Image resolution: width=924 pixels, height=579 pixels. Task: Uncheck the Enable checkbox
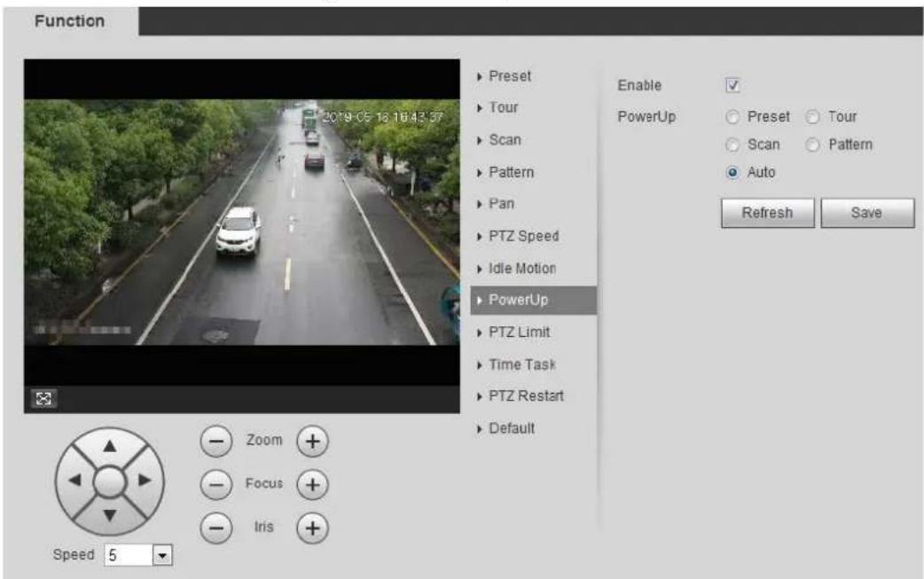point(732,85)
